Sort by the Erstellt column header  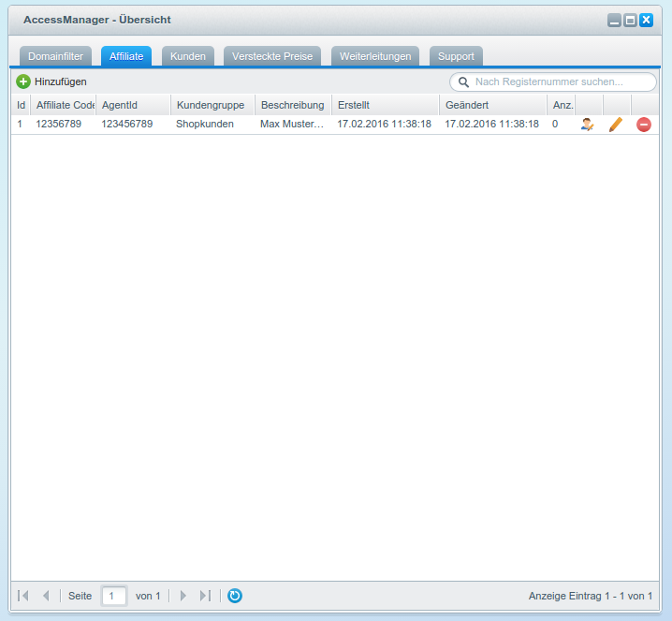(384, 105)
